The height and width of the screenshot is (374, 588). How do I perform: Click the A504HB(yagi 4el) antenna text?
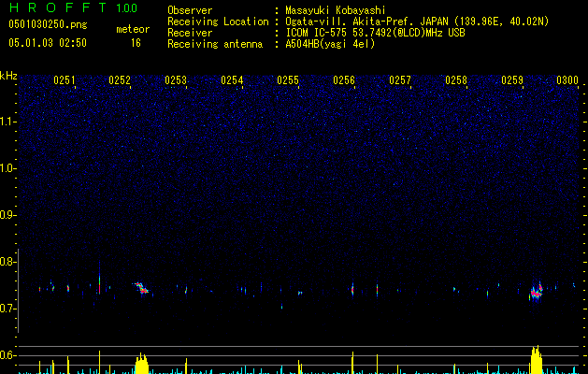330,44
